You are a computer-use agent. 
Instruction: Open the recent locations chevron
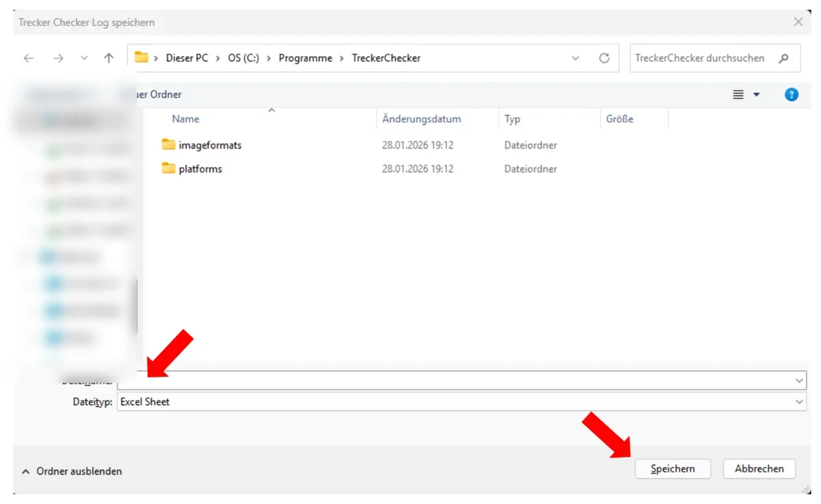pyautogui.click(x=84, y=58)
